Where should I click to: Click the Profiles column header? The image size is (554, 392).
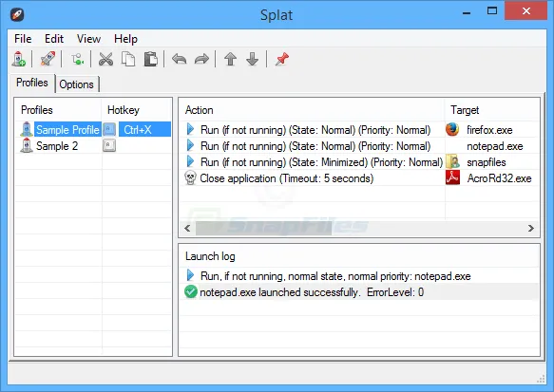[58, 110]
